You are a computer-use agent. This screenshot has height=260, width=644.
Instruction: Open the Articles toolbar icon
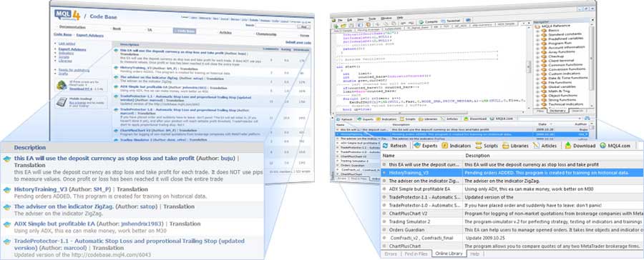pos(536,146)
